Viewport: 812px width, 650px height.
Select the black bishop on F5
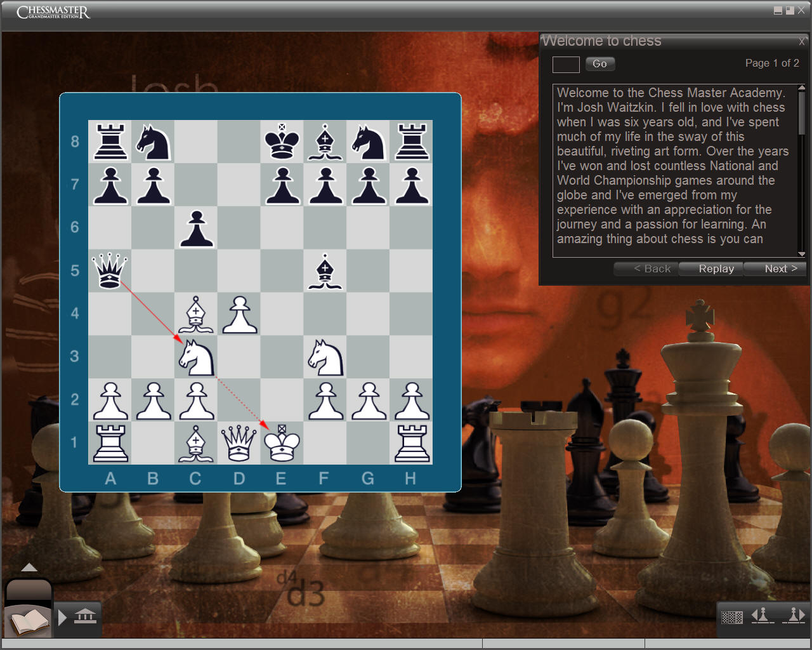(x=325, y=271)
